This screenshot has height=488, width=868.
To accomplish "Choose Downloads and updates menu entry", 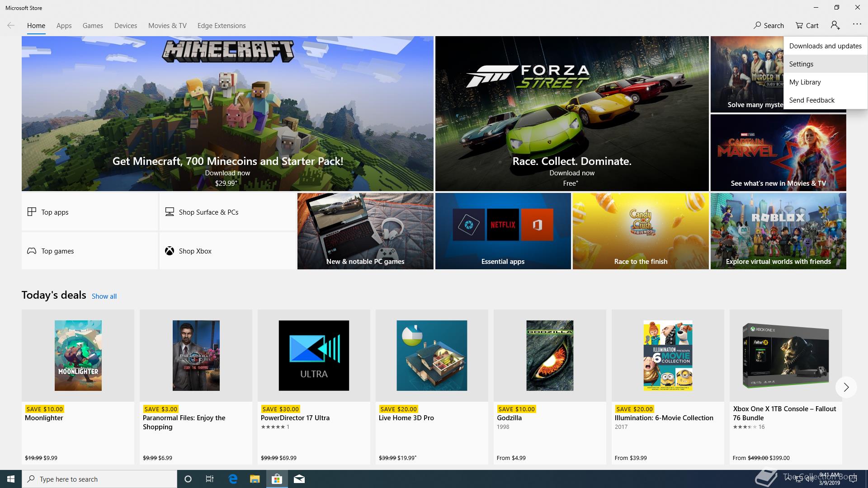I will (825, 46).
